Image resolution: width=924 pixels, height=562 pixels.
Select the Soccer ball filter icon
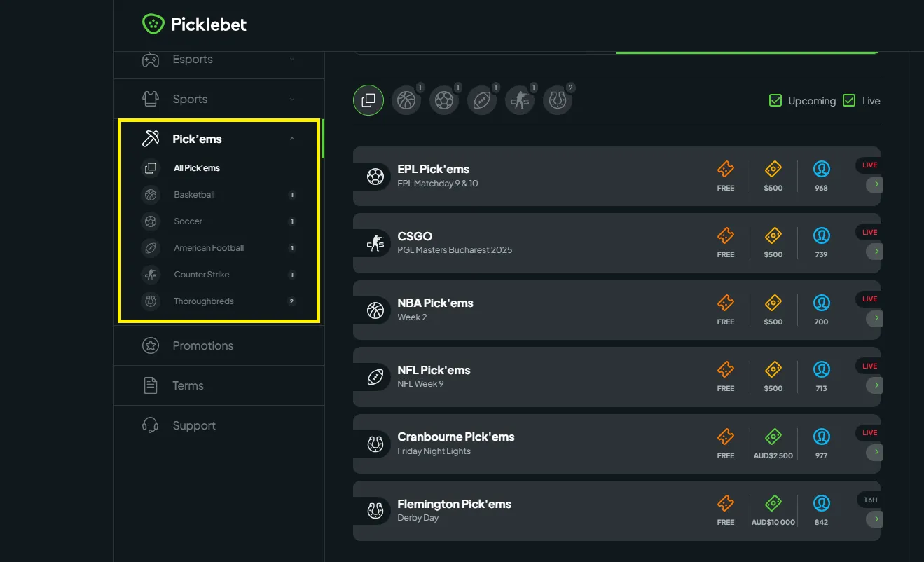[444, 100]
